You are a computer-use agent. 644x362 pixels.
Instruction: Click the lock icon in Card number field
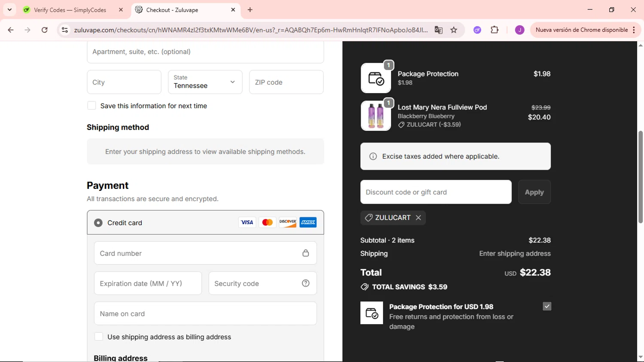[x=306, y=253]
